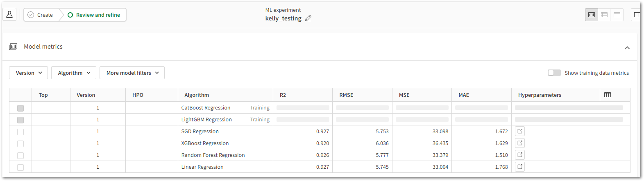This screenshot has width=644, height=181.
Task: Open the Version filter dropdown
Action: click(29, 73)
